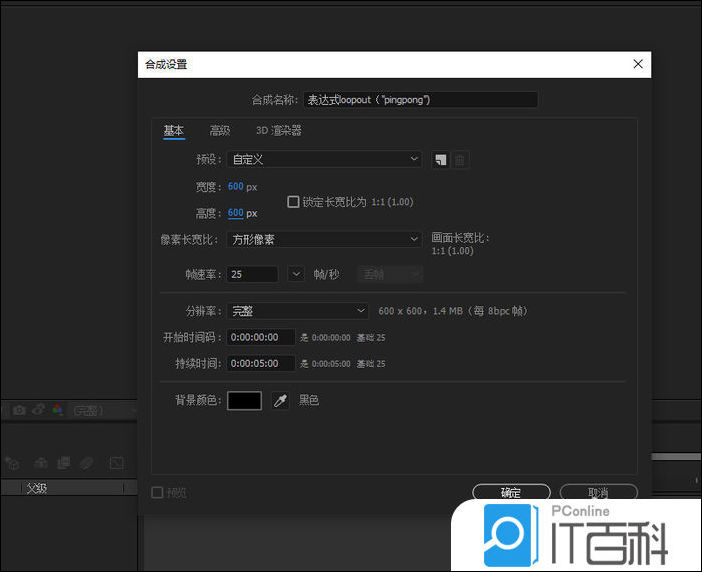Click the snapshot camera icon
This screenshot has width=702, height=572.
pyautogui.click(x=19, y=410)
